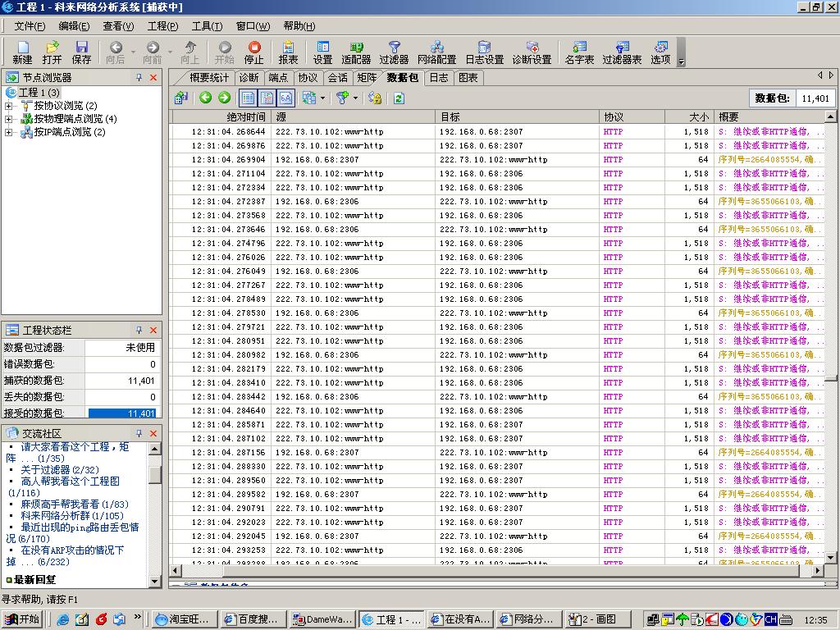
Task: Open 网络配置 (Network config) tool
Action: [x=436, y=52]
